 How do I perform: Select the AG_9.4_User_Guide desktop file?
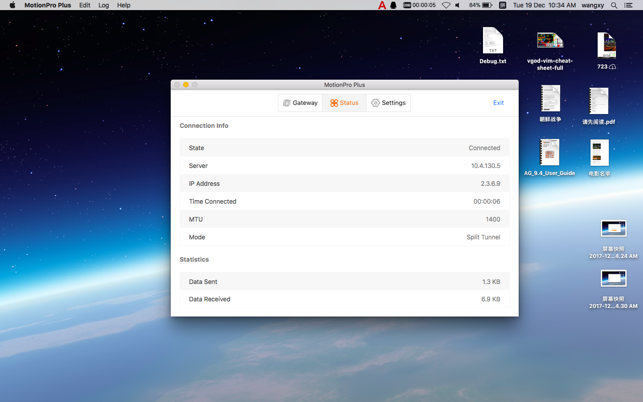point(550,157)
